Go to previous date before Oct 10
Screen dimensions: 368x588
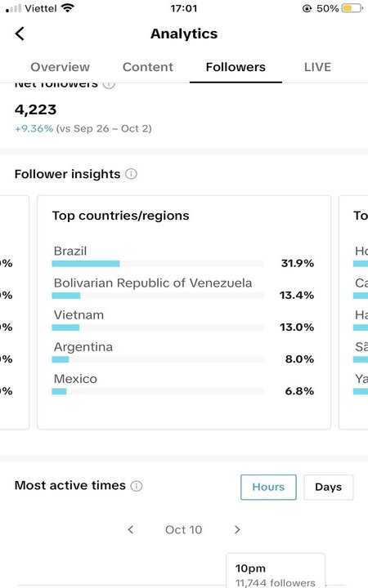pyautogui.click(x=131, y=529)
